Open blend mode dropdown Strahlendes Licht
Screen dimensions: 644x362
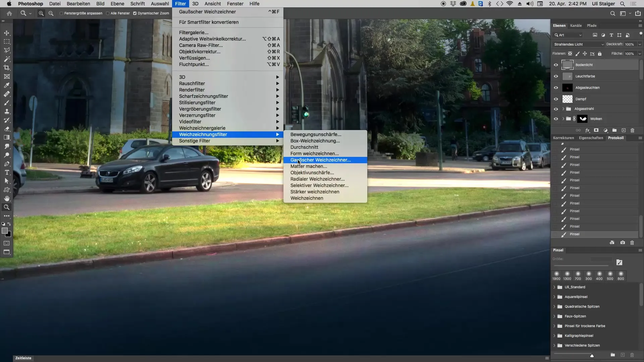578,44
